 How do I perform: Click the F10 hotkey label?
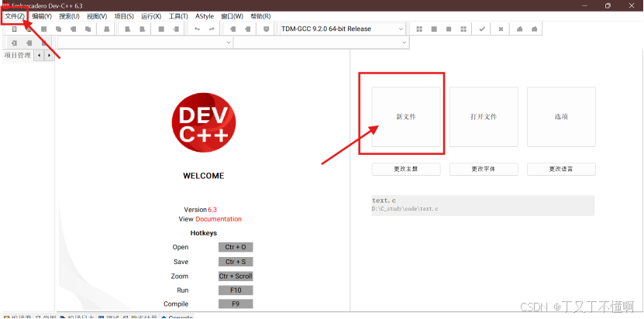(x=236, y=290)
